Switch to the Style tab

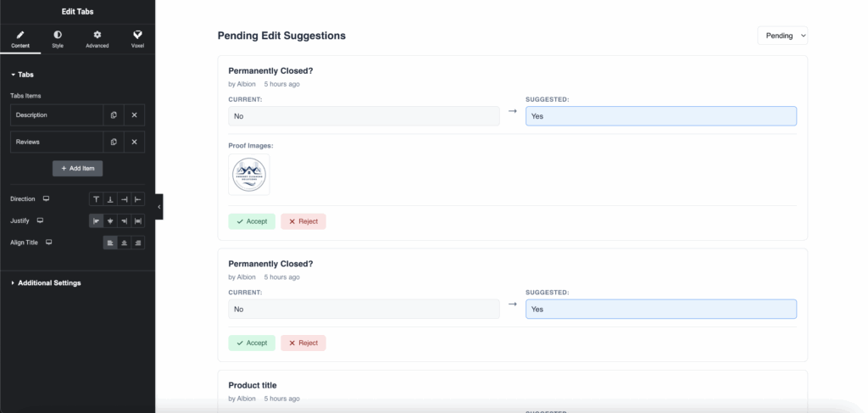coord(58,39)
